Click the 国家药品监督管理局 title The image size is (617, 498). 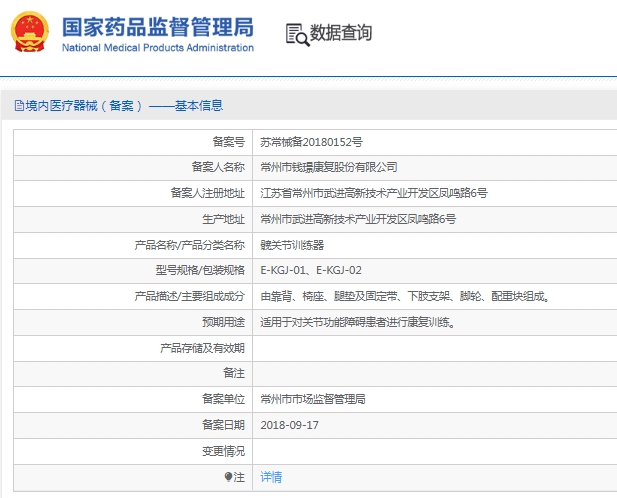point(158,27)
